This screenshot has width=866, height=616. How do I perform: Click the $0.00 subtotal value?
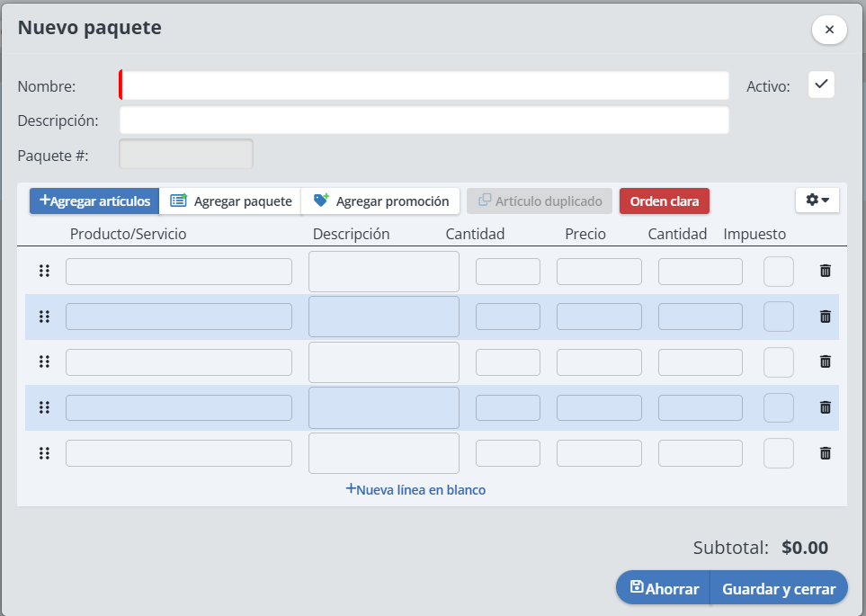(805, 548)
